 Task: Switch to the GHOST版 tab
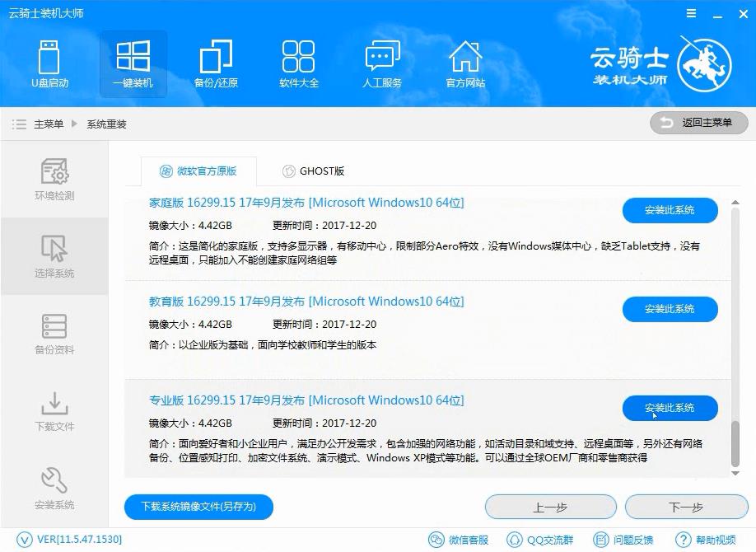pyautogui.click(x=314, y=171)
